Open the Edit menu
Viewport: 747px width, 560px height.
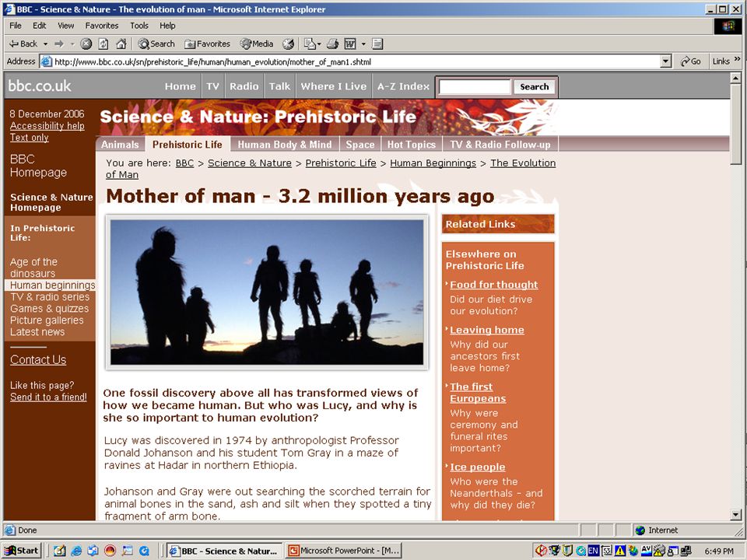[x=39, y=26]
